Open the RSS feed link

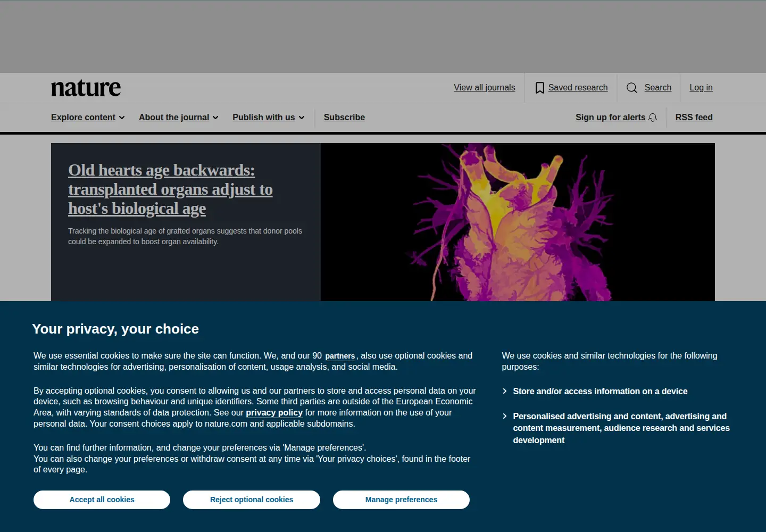[694, 118]
